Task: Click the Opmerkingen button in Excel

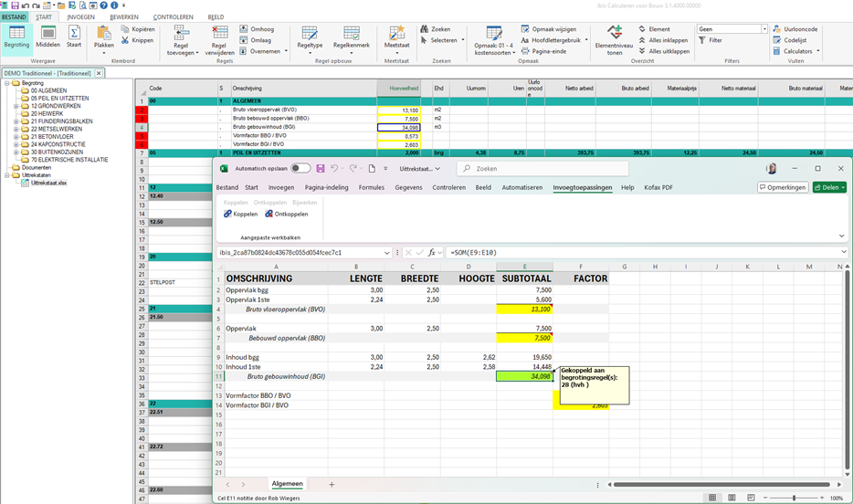Action: click(x=783, y=187)
